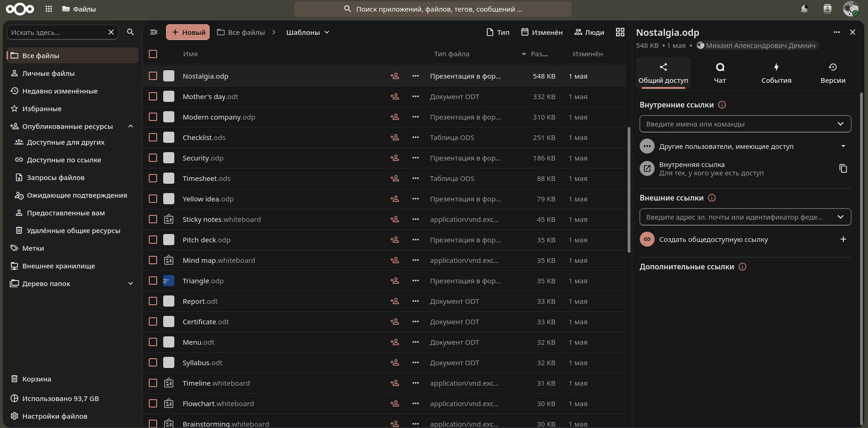Screen dimensions: 868x428
Task: Open the app launcher grid icon
Action: (49, 9)
